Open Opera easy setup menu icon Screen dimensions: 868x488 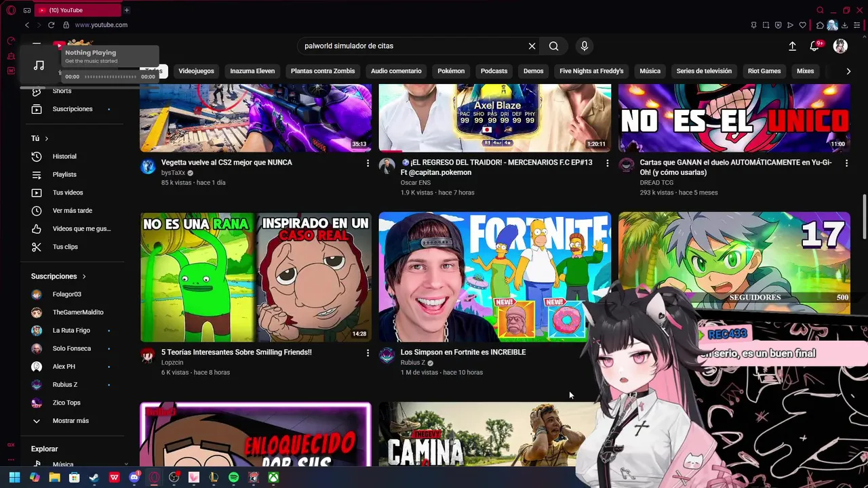pyautogui.click(x=857, y=25)
